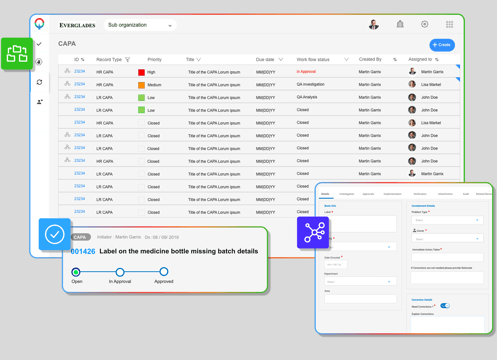The width and height of the screenshot is (497, 360).
Task: Switch to the Details tab
Action: 325,194
